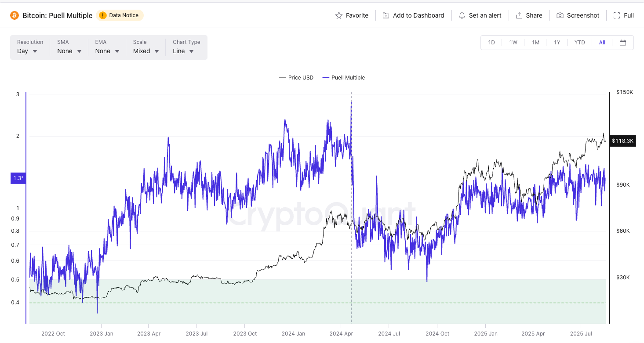Image resolution: width=644 pixels, height=343 pixels.
Task: Click the 2024 Oct date axis label
Action: [x=438, y=334]
